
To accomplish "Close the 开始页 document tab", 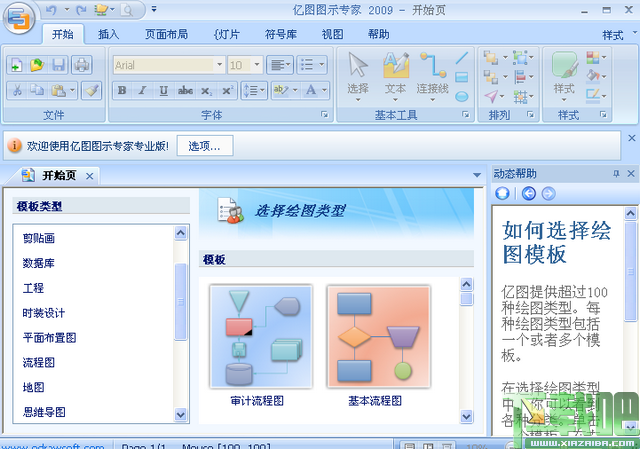I will pyautogui.click(x=89, y=176).
